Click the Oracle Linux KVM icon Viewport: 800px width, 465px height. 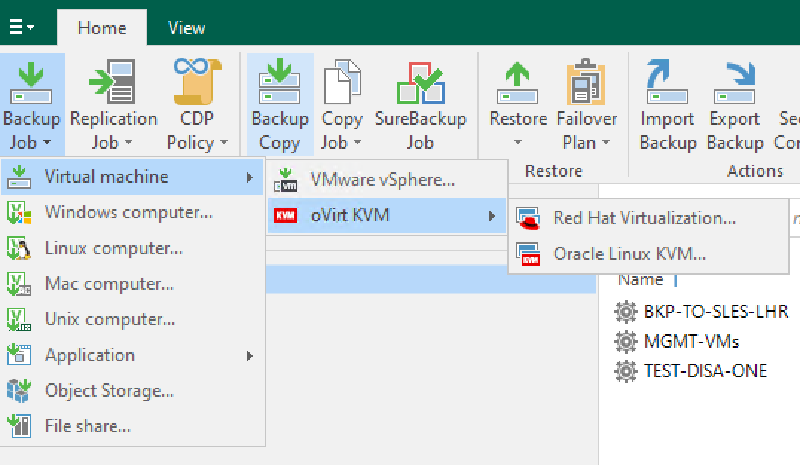528,254
